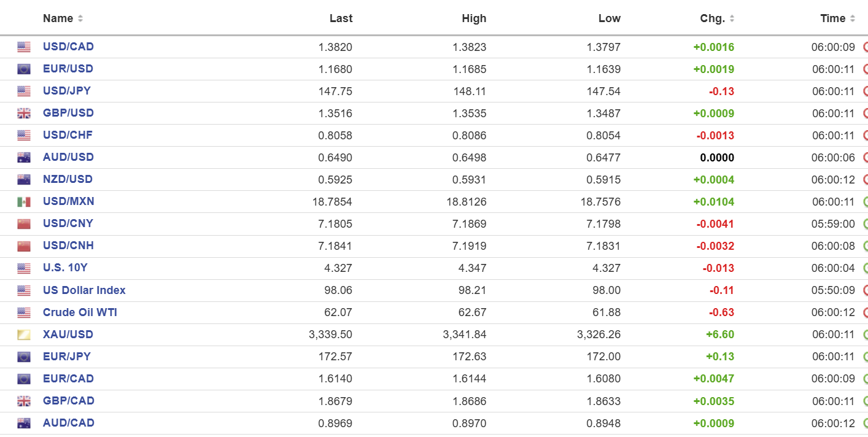Open the EUR/JPY pair link
This screenshot has width=868, height=437.
pos(67,357)
